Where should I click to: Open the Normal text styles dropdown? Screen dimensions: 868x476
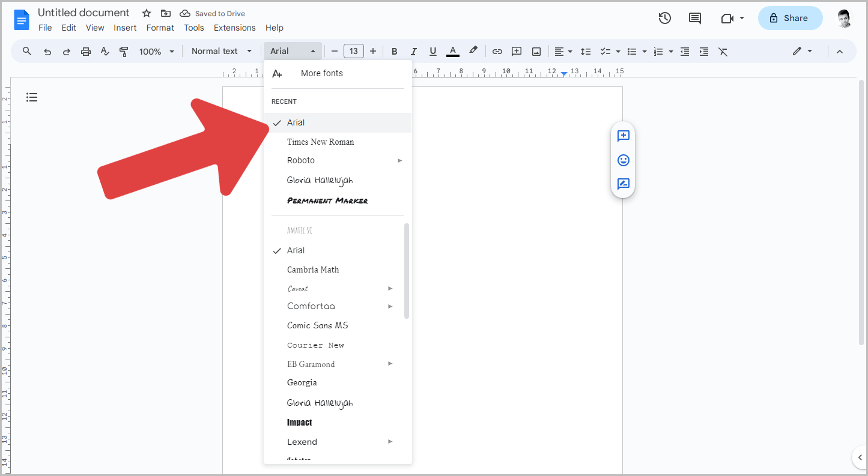(x=222, y=52)
